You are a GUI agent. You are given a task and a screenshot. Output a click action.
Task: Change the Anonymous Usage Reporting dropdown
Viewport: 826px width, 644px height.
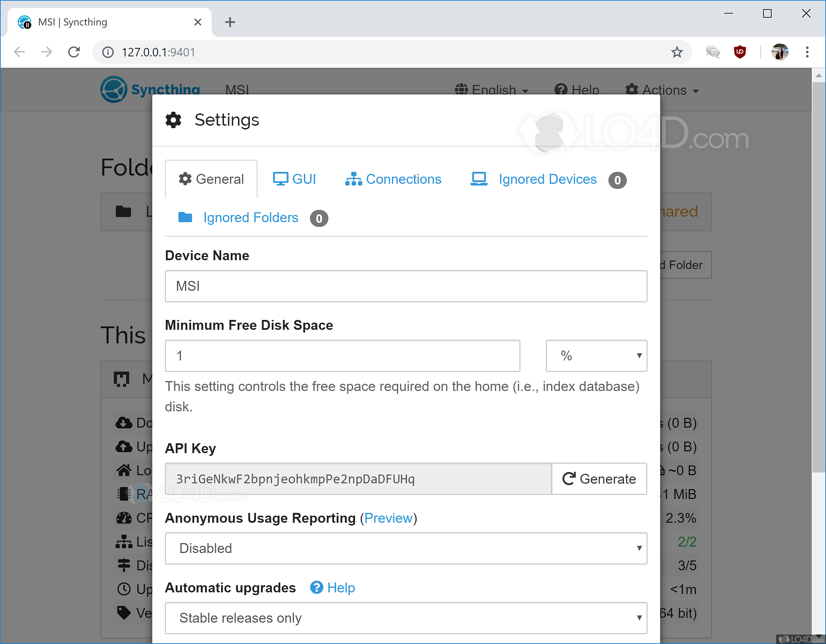click(406, 548)
